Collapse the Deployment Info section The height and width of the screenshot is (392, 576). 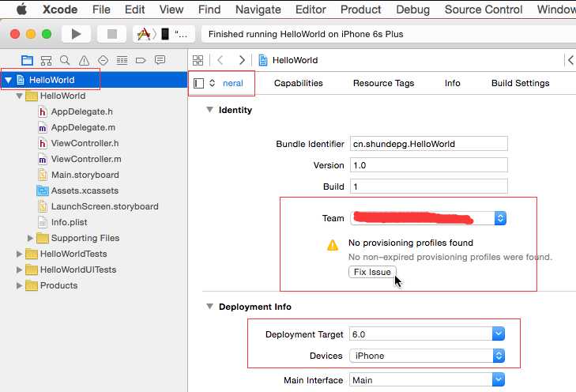pos(209,306)
